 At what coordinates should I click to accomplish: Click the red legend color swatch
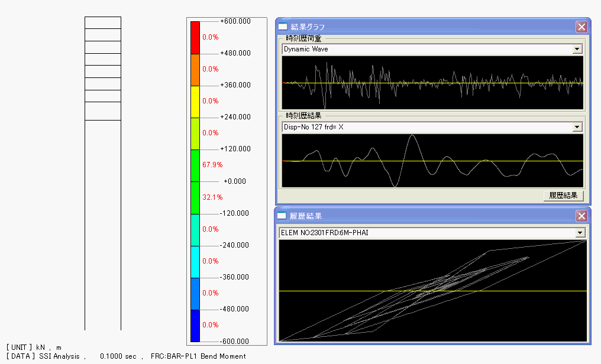(195, 37)
